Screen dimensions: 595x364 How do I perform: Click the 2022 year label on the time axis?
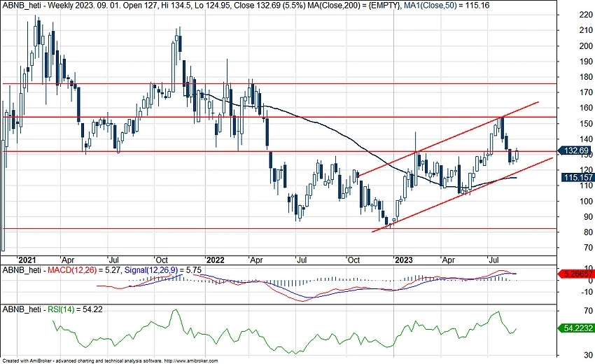pyautogui.click(x=215, y=260)
